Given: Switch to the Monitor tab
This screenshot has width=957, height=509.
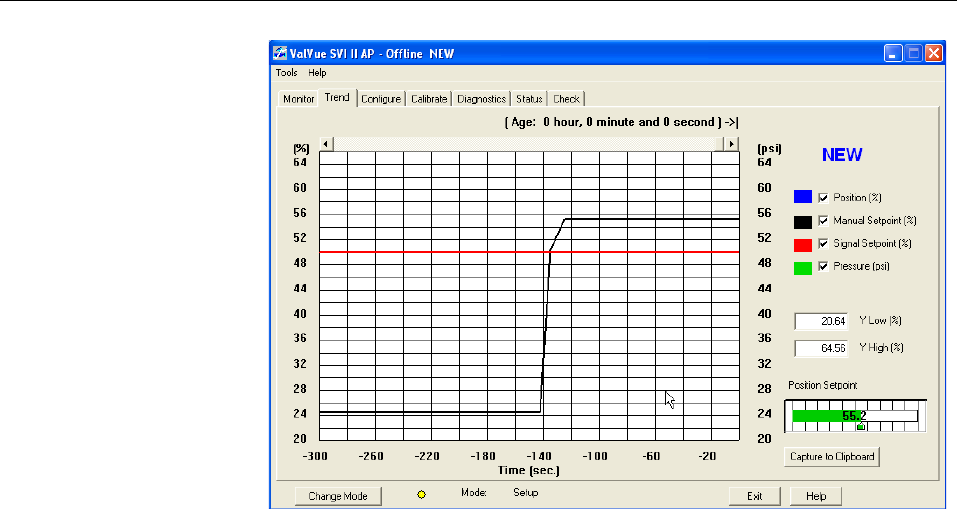Looking at the screenshot, I should coord(298,99).
